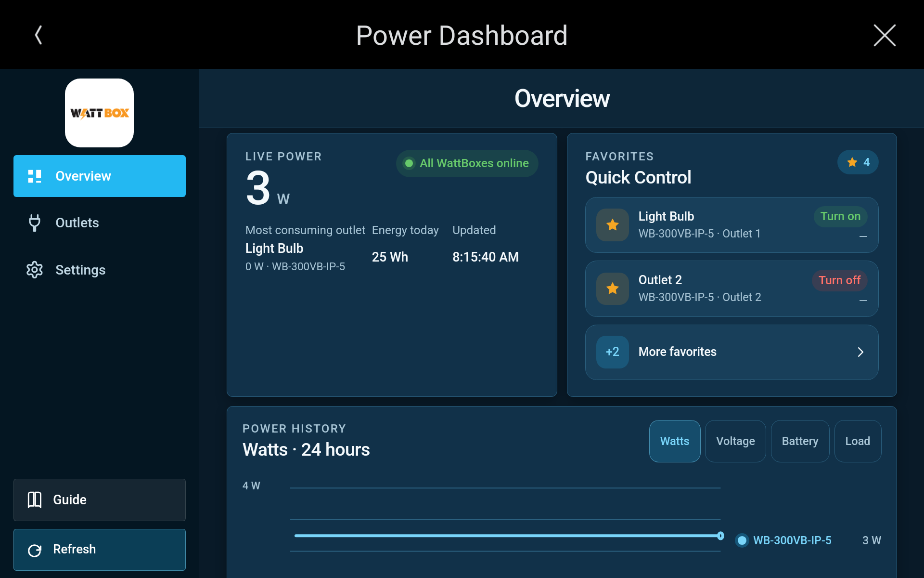
Task: Go back using the left chevron
Action: [38, 35]
